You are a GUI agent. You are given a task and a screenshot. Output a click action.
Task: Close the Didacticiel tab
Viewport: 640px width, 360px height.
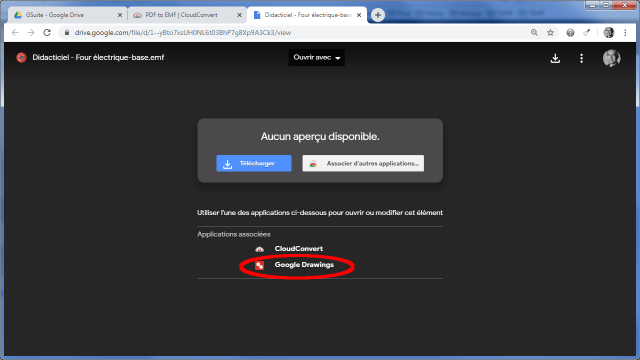pyautogui.click(x=359, y=15)
